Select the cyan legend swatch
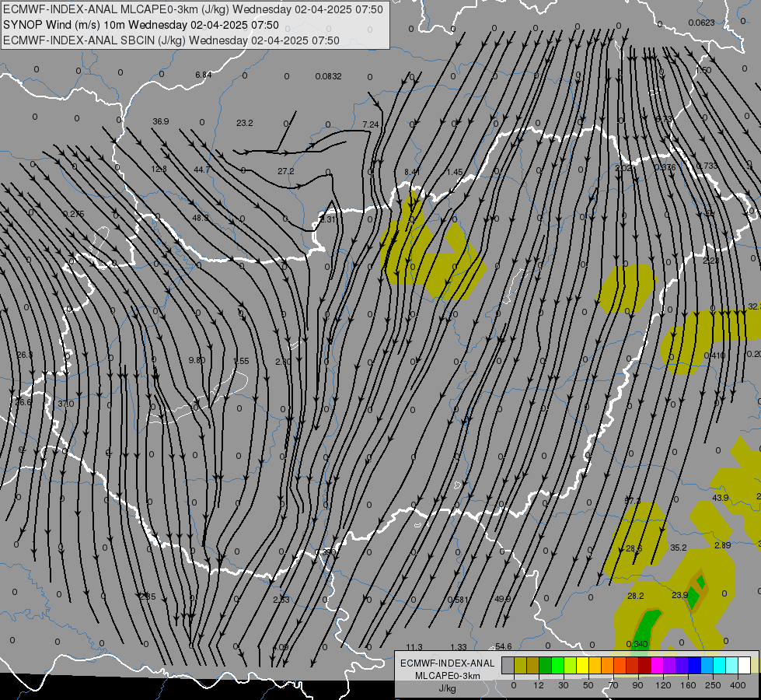761x700 pixels. (719, 666)
